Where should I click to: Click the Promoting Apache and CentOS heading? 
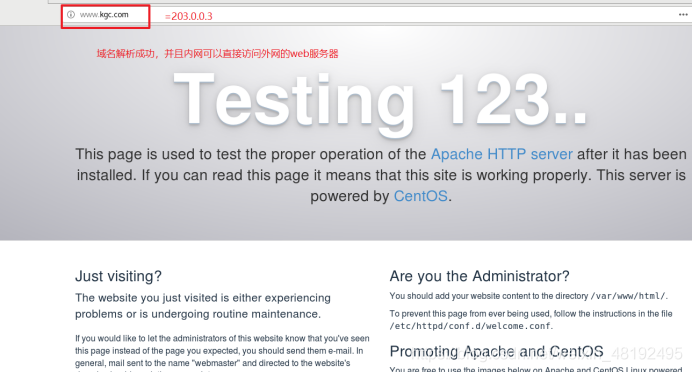point(496,351)
